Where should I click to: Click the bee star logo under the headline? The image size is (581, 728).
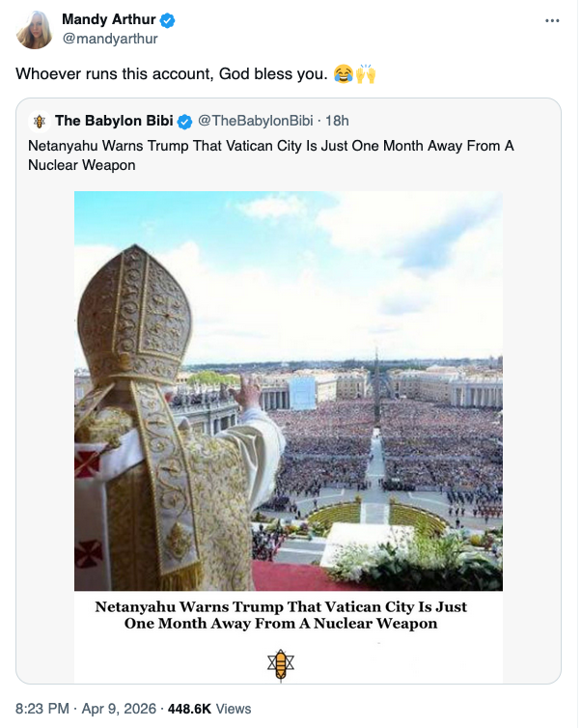point(281,662)
